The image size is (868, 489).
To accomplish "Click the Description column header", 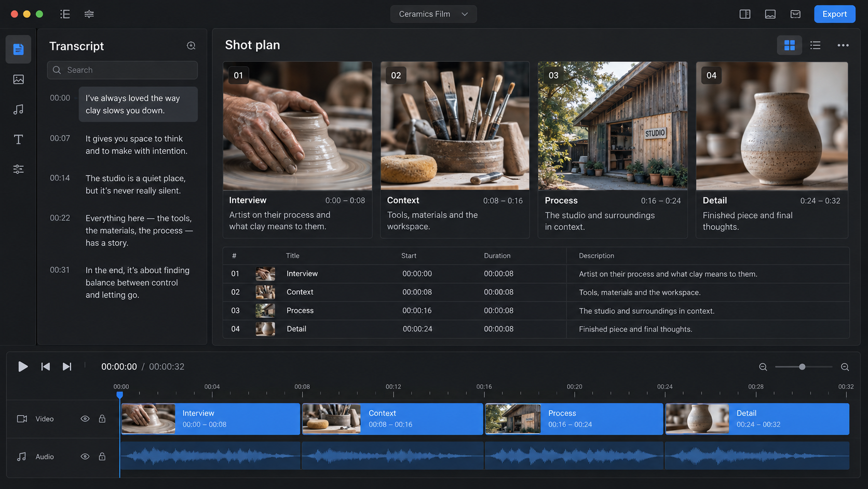I will [596, 256].
